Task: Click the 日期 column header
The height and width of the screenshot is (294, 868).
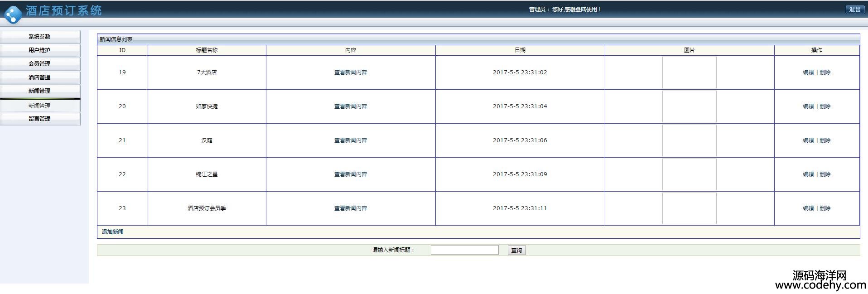Action: (520, 50)
